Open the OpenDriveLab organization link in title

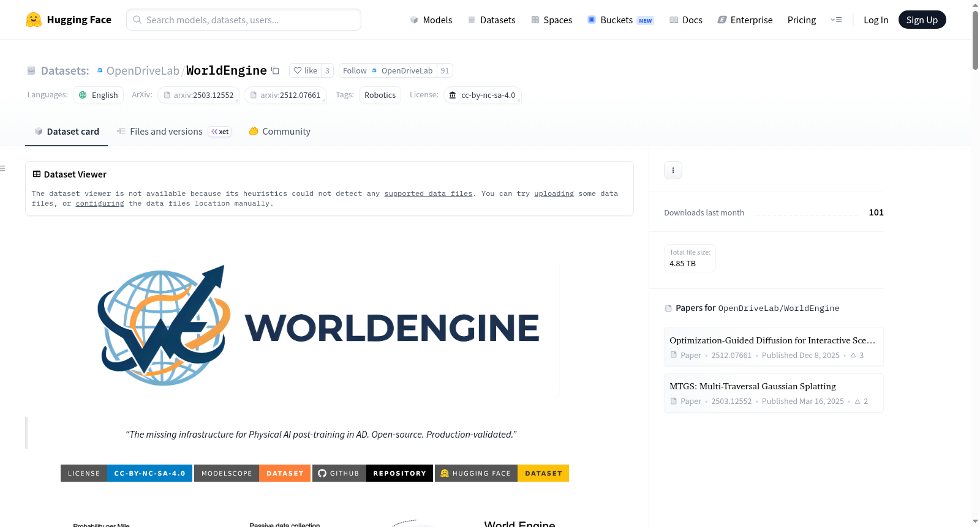click(143, 70)
